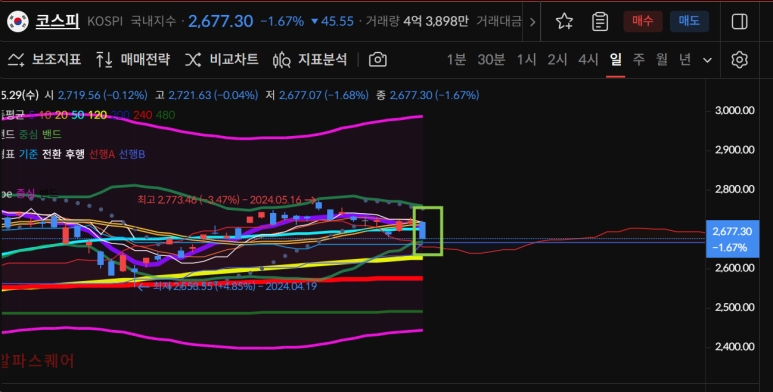This screenshot has width=773, height=392.
Task: Click the 국내지수 label
Action: point(153,21)
